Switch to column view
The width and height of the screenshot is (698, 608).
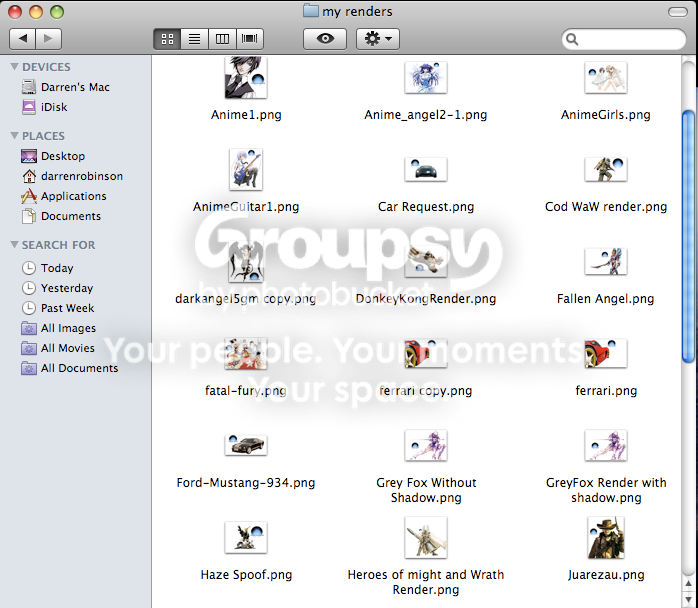(222, 39)
